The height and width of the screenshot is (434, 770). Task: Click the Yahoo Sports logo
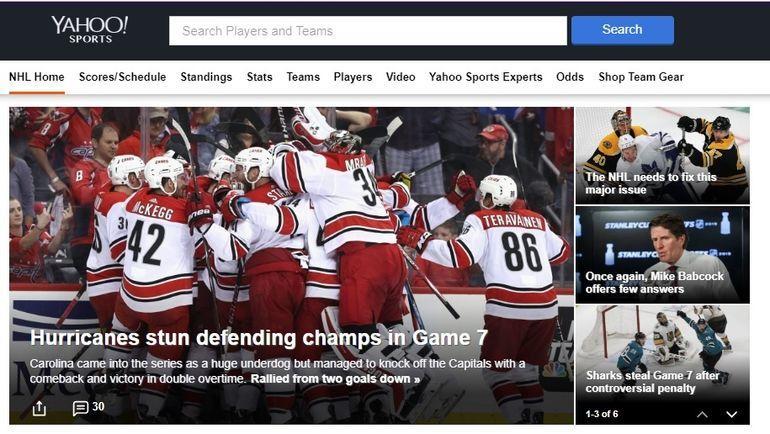(x=89, y=30)
